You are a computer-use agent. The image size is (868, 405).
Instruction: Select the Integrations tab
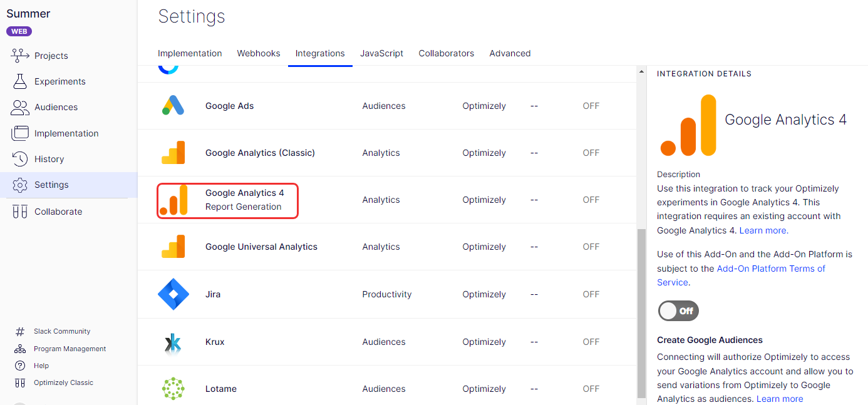[x=320, y=53]
